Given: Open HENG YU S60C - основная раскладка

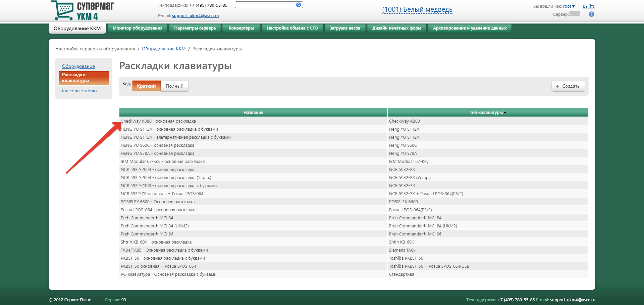Looking at the screenshot, I should tap(253, 145).
